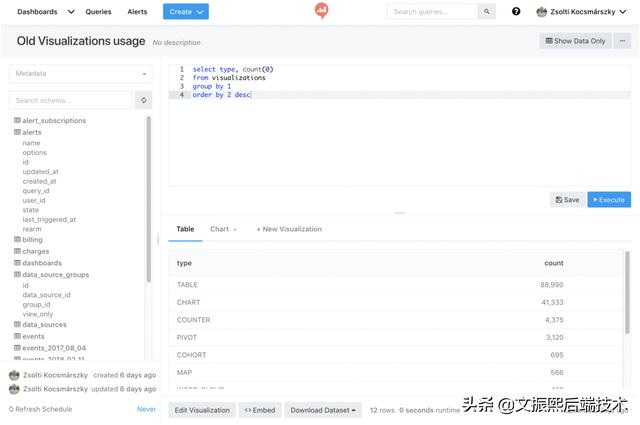
Task: Click the Execute button
Action: [609, 200]
